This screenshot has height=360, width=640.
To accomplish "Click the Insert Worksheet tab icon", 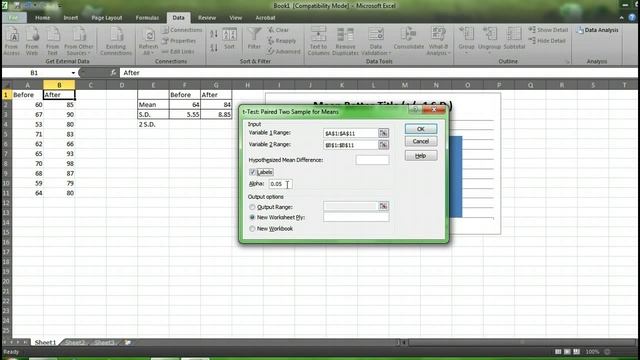I will click(128, 342).
